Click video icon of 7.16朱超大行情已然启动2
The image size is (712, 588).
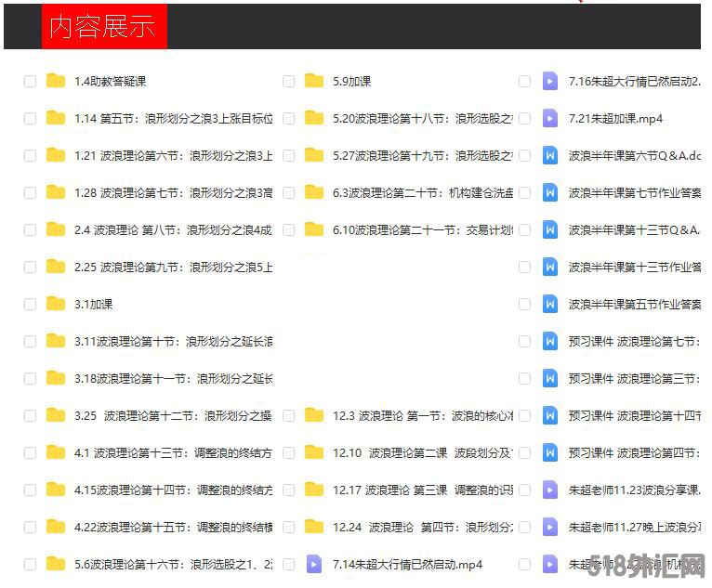(550, 81)
